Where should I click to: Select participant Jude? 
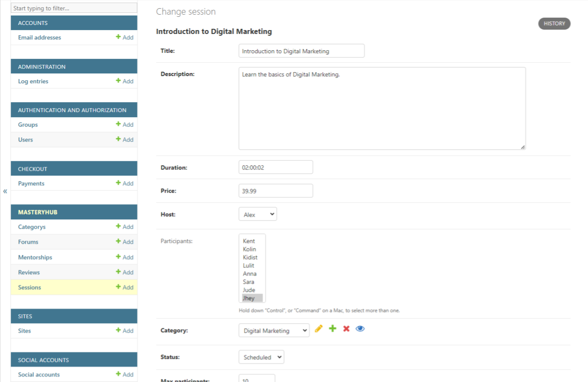pyautogui.click(x=252, y=290)
